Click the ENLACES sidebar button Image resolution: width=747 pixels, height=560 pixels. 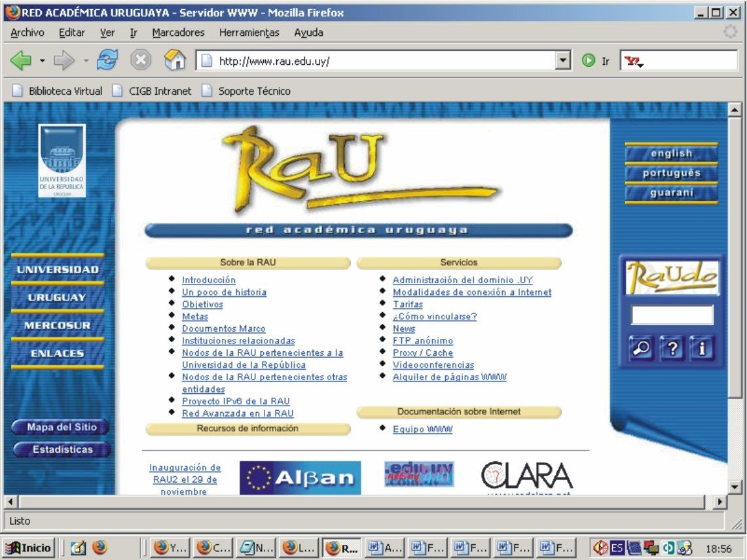[58, 354]
